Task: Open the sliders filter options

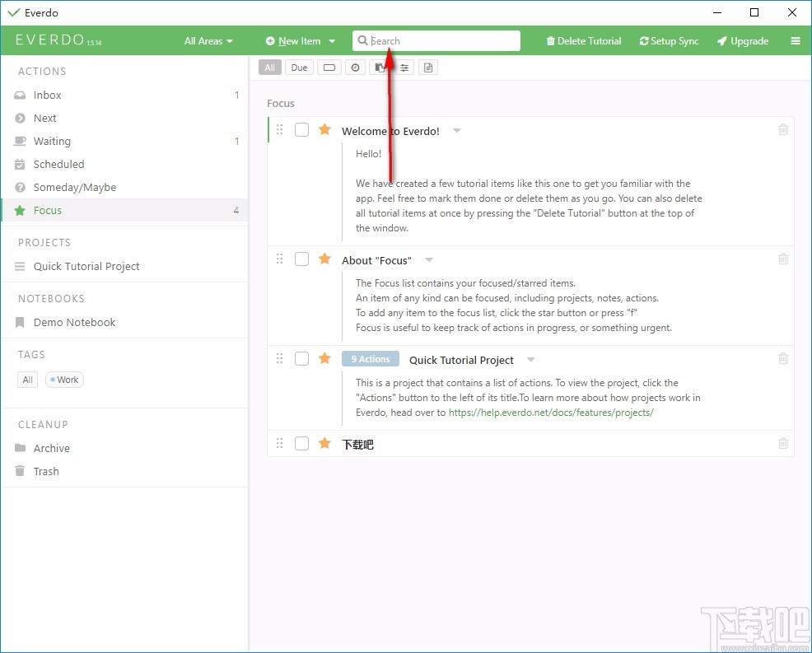Action: 404,68
